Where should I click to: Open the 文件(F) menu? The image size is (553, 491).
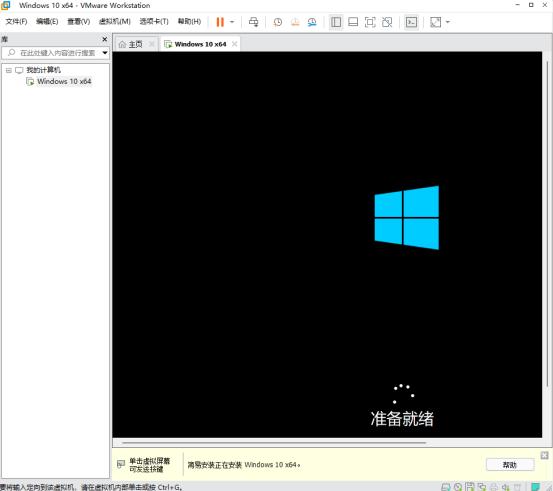click(16, 22)
